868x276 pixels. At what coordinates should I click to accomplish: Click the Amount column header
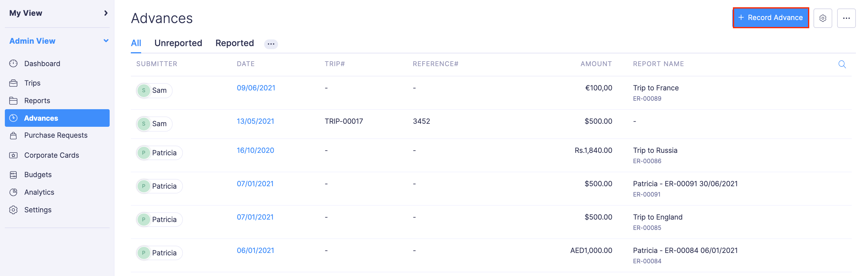click(x=596, y=64)
